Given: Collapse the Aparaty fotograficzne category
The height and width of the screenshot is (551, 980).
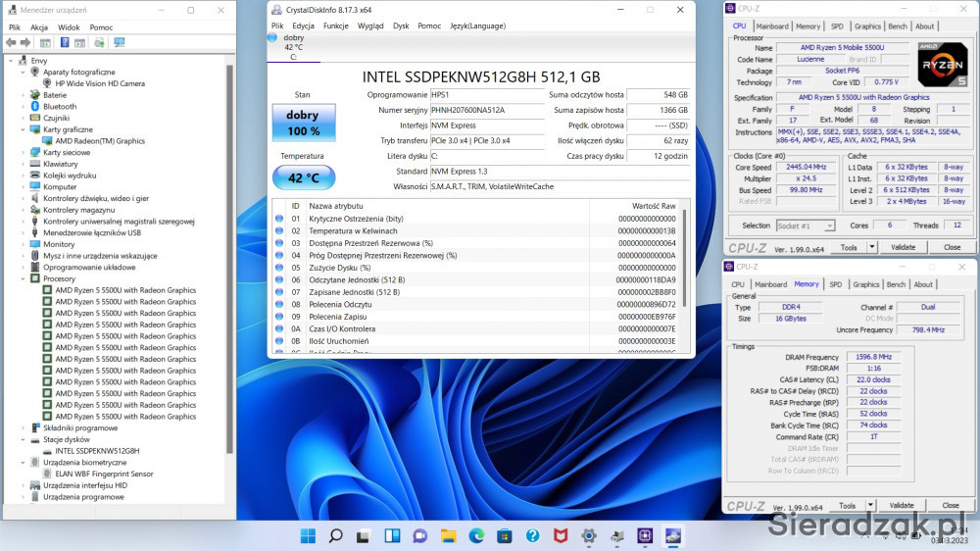Looking at the screenshot, I should coord(24,72).
